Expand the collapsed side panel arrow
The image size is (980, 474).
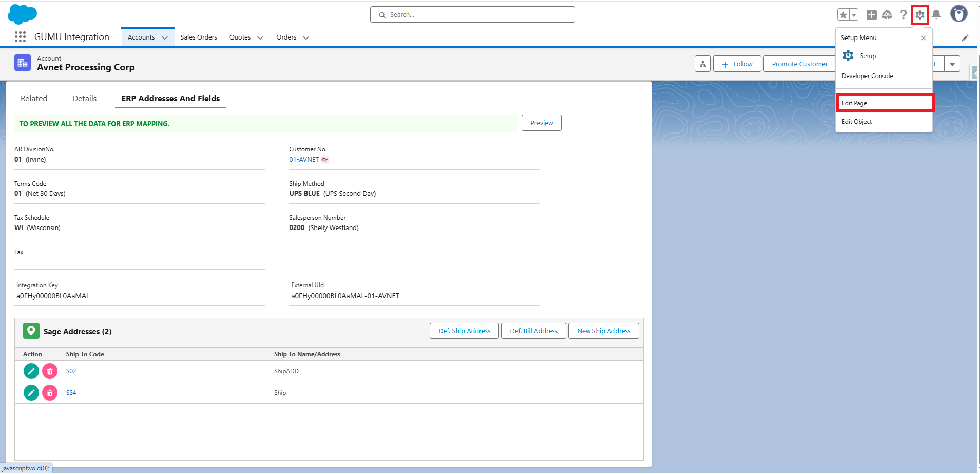pyautogui.click(x=974, y=73)
